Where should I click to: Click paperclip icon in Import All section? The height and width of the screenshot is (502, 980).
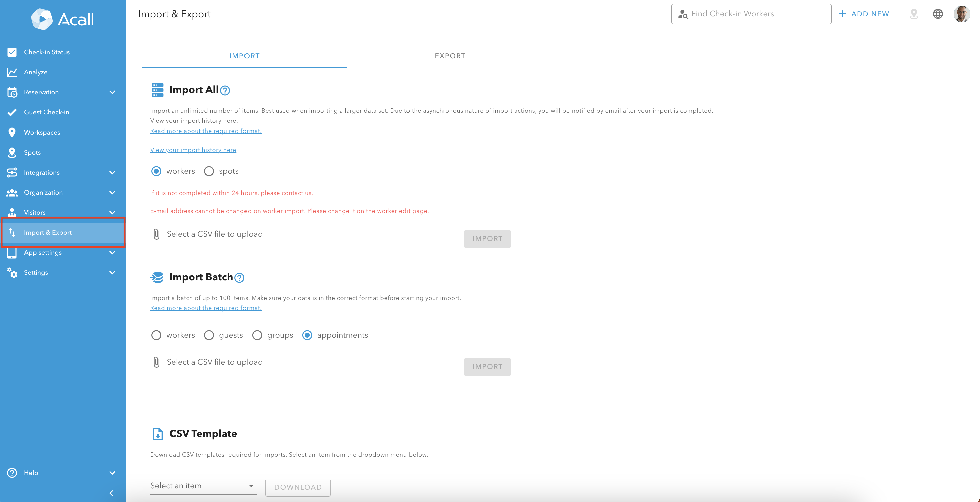tap(156, 234)
